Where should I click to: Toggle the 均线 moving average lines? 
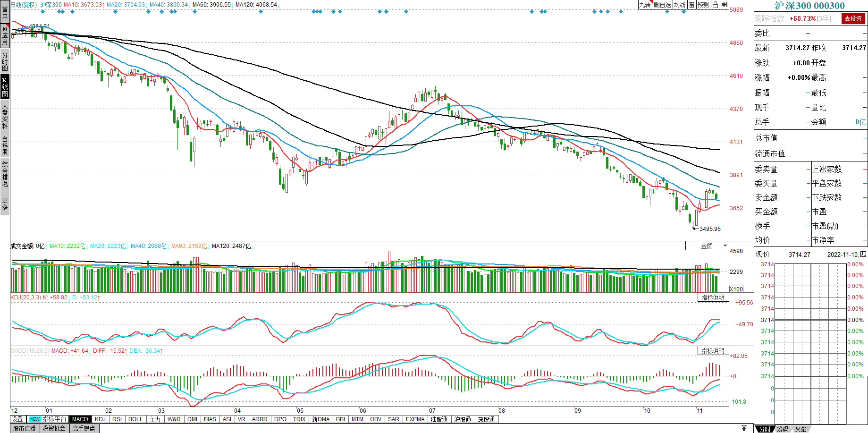680,5
